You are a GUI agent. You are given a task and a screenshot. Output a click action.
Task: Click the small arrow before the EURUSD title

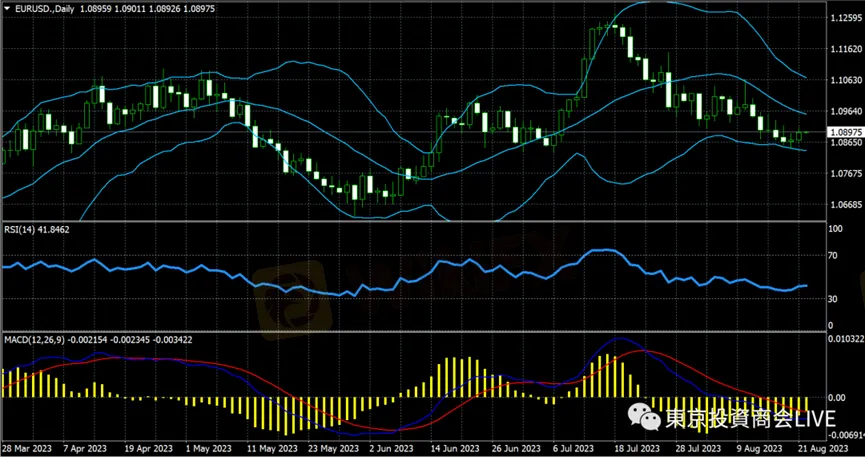coord(7,8)
